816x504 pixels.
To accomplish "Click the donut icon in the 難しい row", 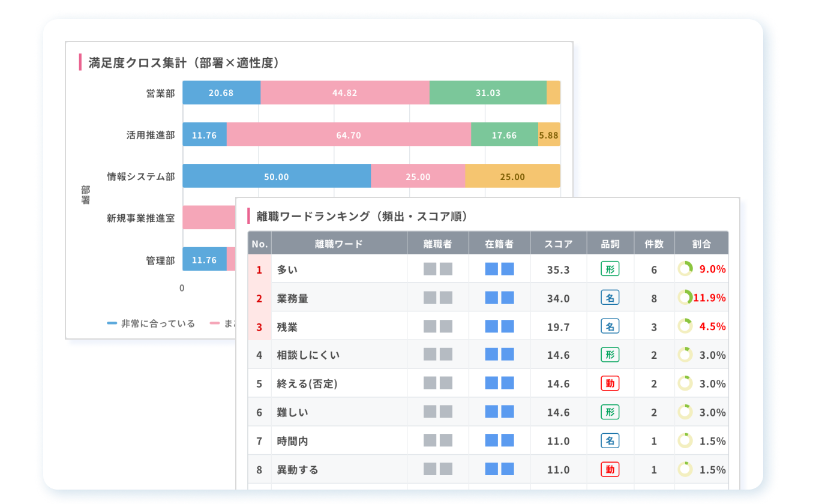I will [685, 412].
